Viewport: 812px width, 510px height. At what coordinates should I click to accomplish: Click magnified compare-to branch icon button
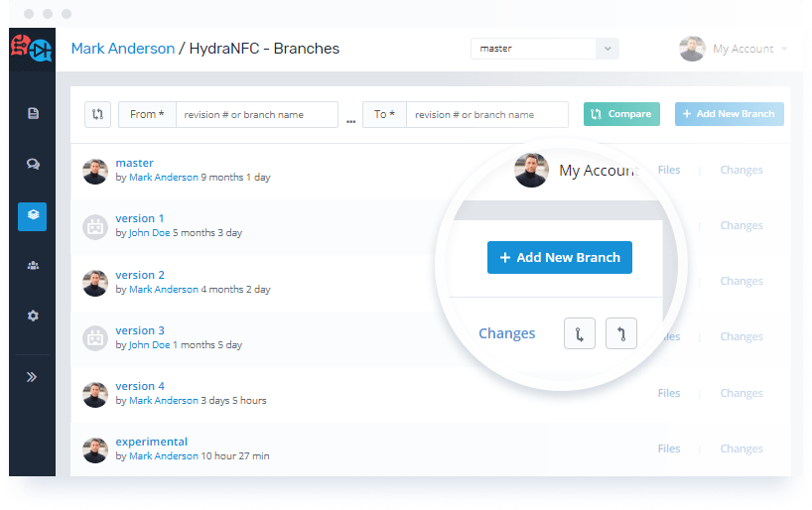coord(620,333)
